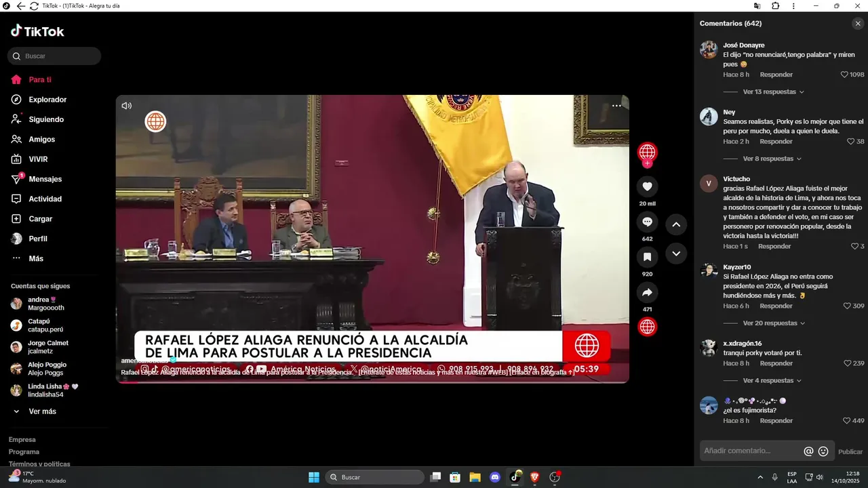Screen dimensions: 868x488
Task: Open File Explorer from the taskbar
Action: pos(475,477)
